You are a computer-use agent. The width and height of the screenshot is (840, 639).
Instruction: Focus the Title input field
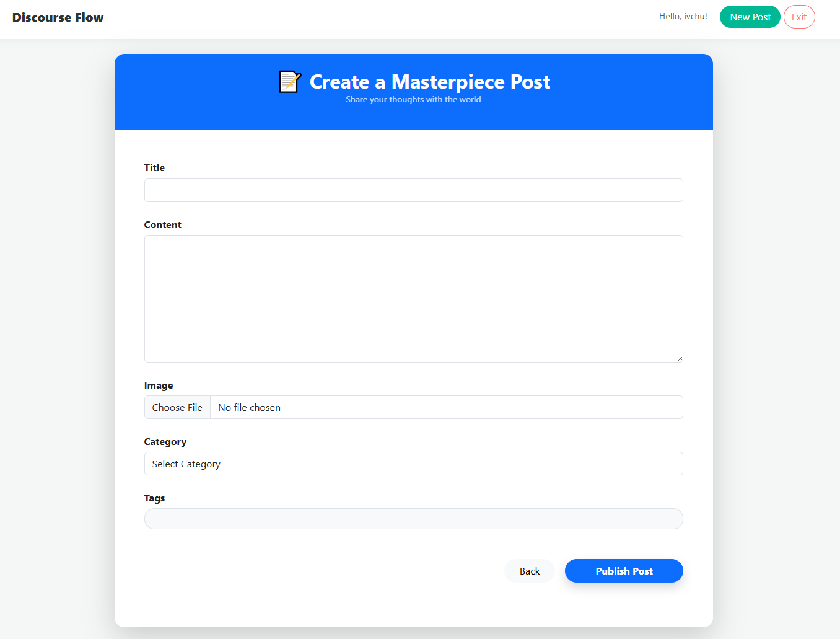click(413, 190)
